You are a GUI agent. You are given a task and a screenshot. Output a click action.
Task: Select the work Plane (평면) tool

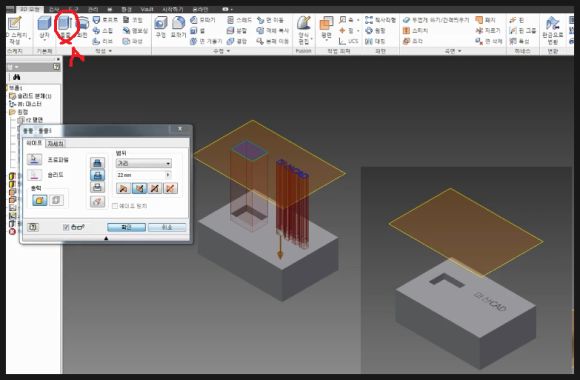click(x=326, y=28)
